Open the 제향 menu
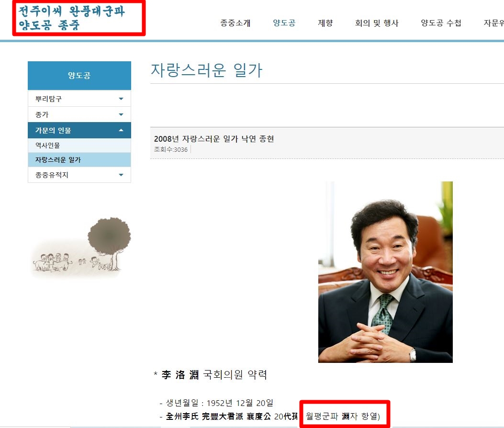This screenshot has height=428, width=504. pos(325,23)
